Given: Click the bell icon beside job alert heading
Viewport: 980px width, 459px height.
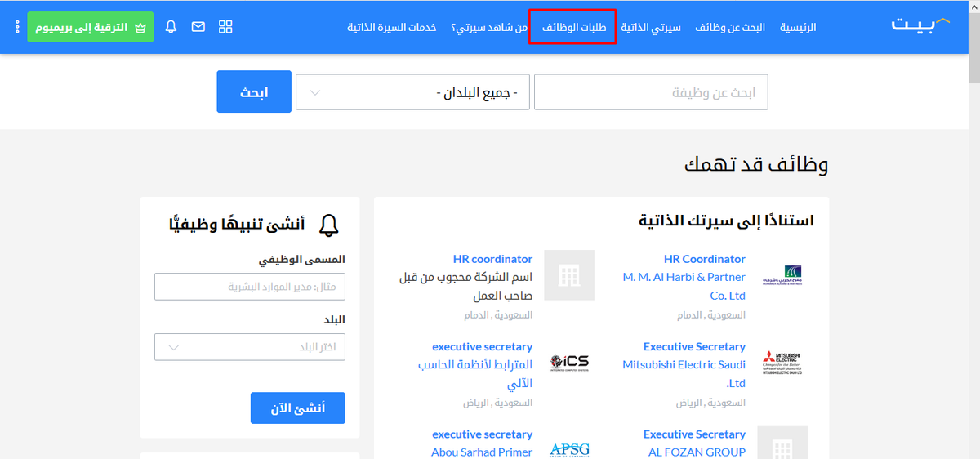Looking at the screenshot, I should 329,225.
